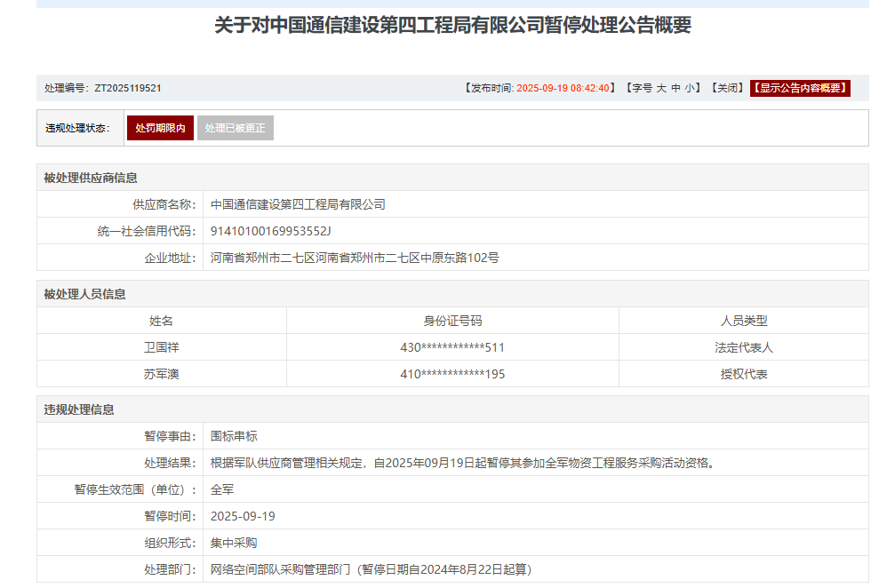Click the 姓名 column header
This screenshot has height=588, width=887.
point(161,321)
